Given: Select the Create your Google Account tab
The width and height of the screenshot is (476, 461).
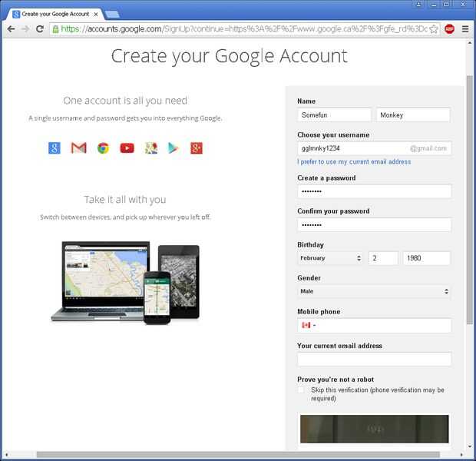Looking at the screenshot, I should point(55,14).
